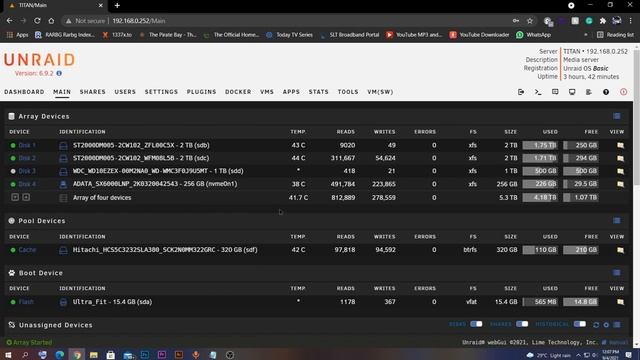
Task: Click the Cache free 210 GB bar
Action: click(x=581, y=250)
